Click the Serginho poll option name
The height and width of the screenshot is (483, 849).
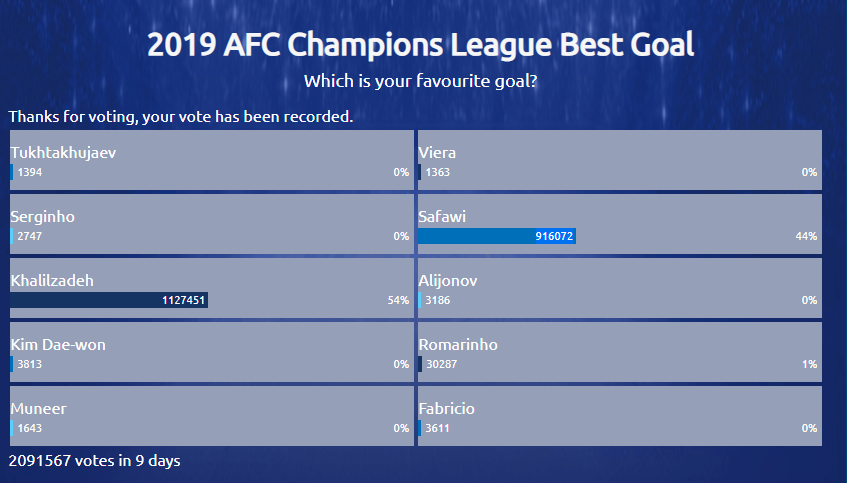tap(43, 217)
